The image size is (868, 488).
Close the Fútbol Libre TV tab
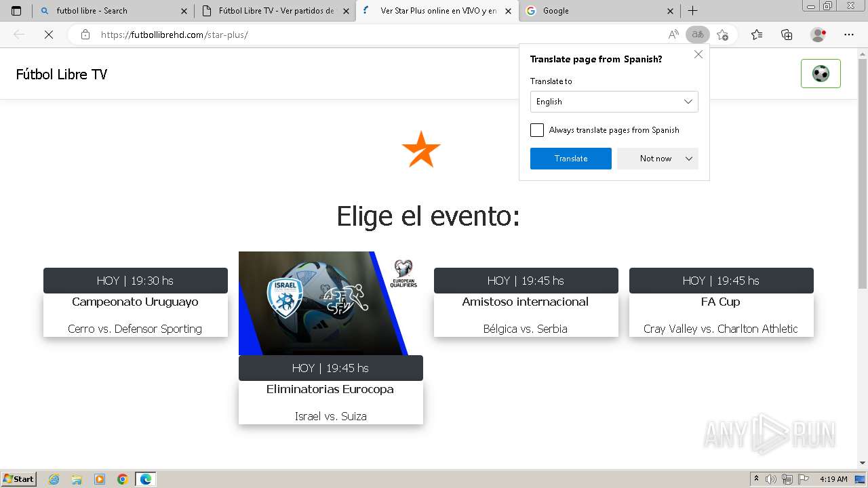[346, 11]
